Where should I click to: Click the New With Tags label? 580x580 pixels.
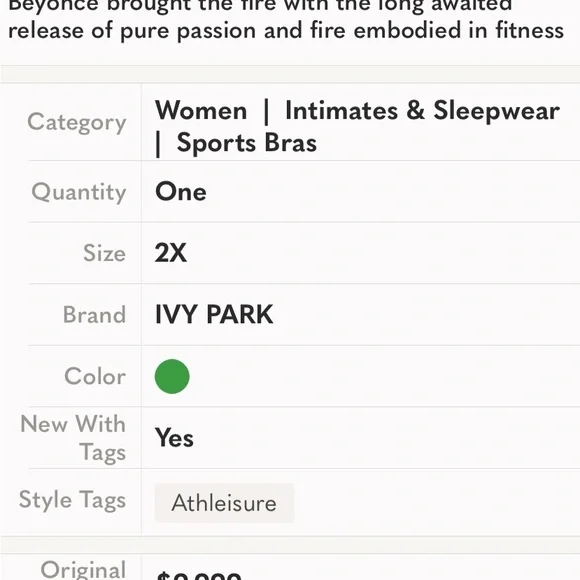tap(73, 438)
